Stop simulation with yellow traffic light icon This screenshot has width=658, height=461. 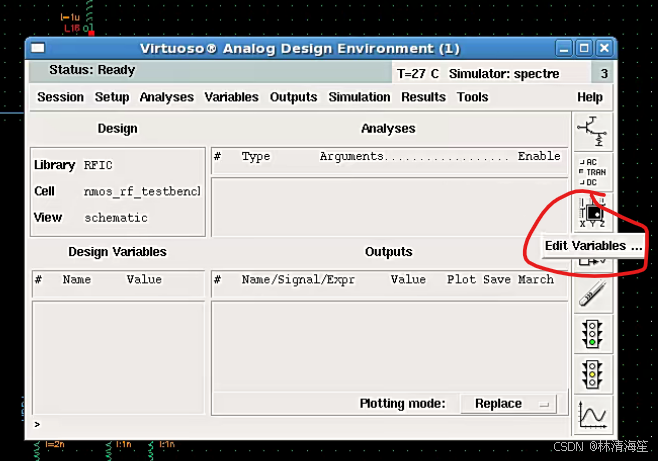pyautogui.click(x=593, y=375)
